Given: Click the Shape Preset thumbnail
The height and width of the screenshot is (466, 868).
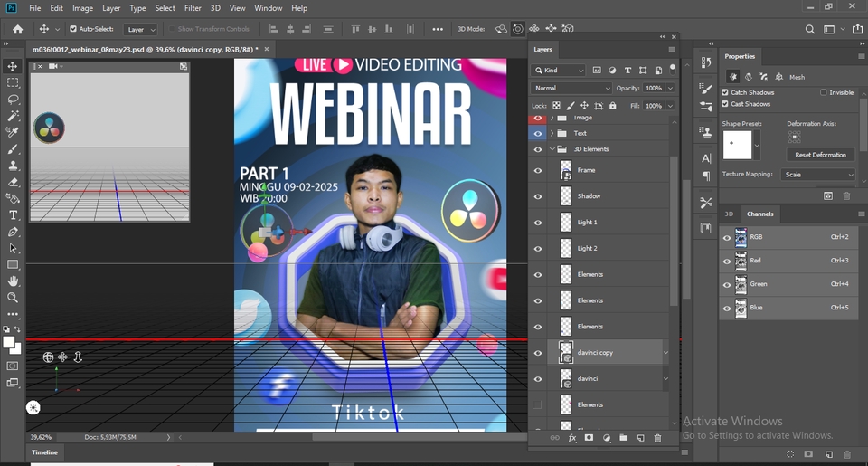Looking at the screenshot, I should coord(738,145).
